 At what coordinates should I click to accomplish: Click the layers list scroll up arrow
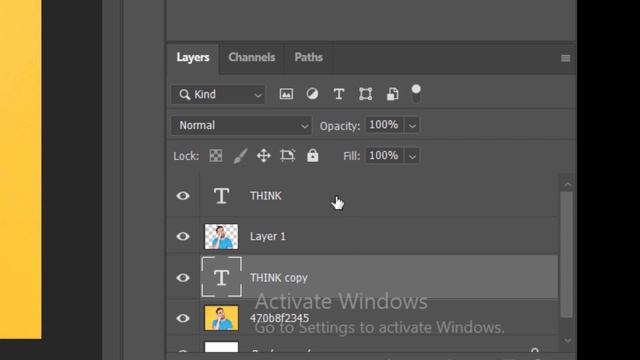567,184
